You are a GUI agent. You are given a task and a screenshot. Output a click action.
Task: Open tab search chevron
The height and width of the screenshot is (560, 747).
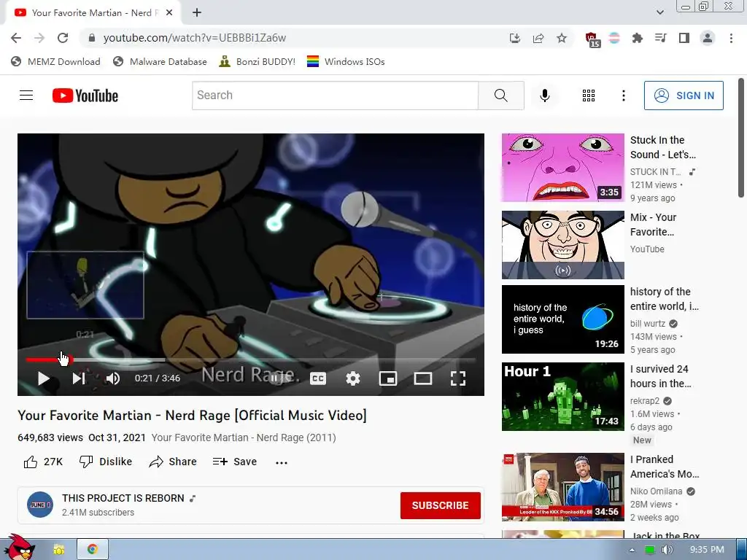coord(659,12)
